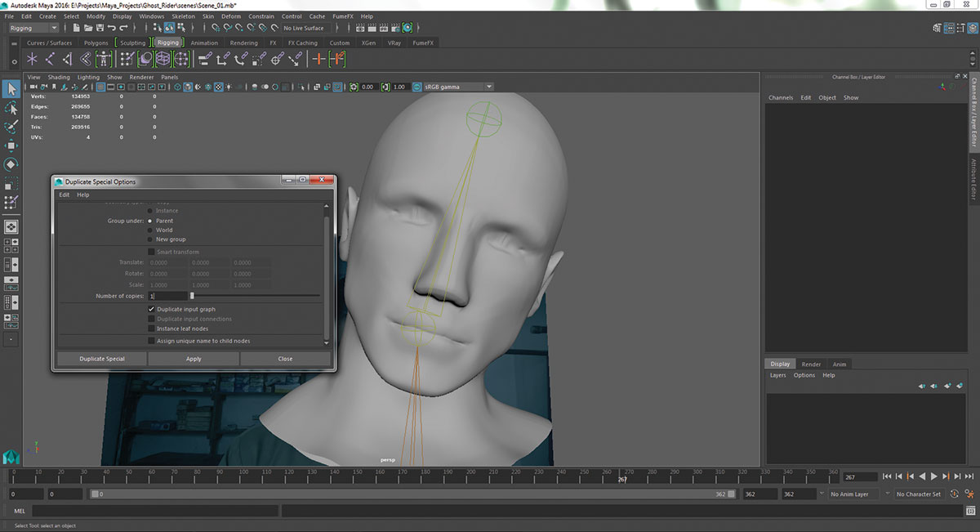Switch to the FumeFX shelf tab
Screen dimensions: 980x532
423,42
